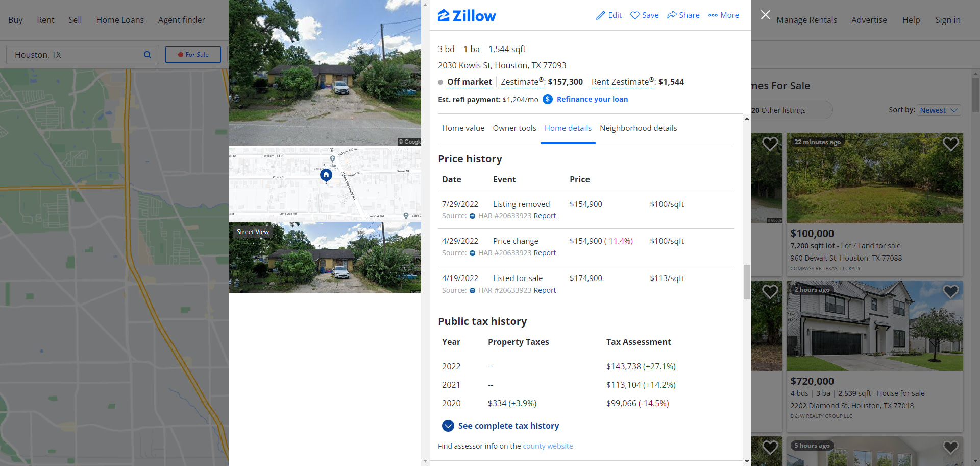The image size is (980, 466).
Task: Switch to the Home value tab
Action: (463, 128)
